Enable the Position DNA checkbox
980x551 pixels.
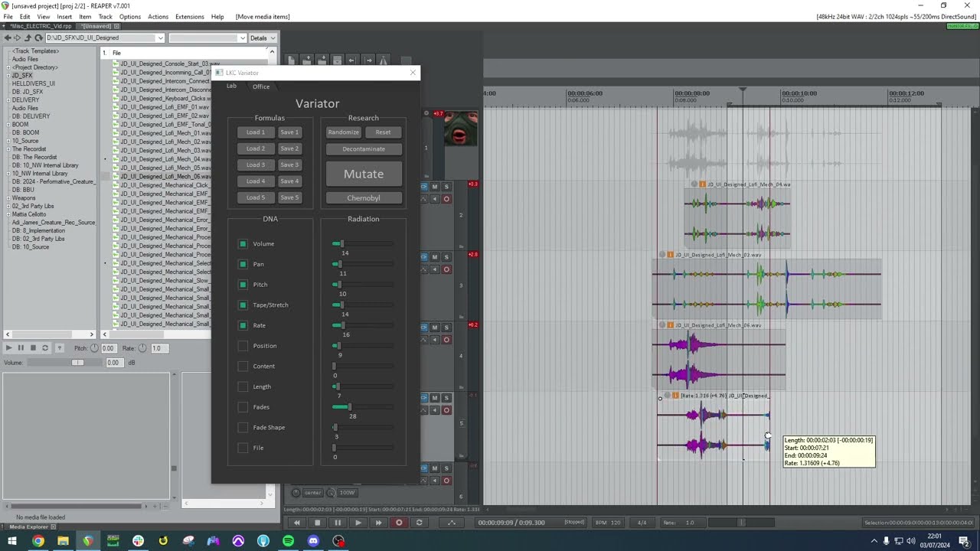tap(243, 346)
